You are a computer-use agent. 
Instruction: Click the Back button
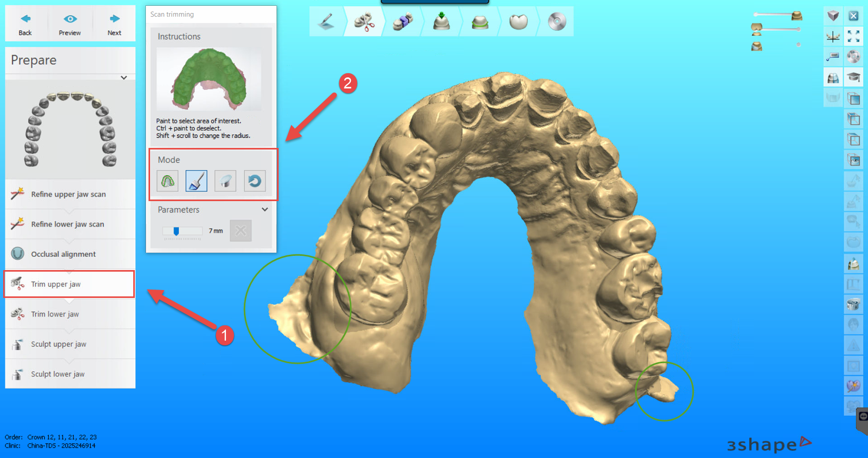click(x=25, y=24)
